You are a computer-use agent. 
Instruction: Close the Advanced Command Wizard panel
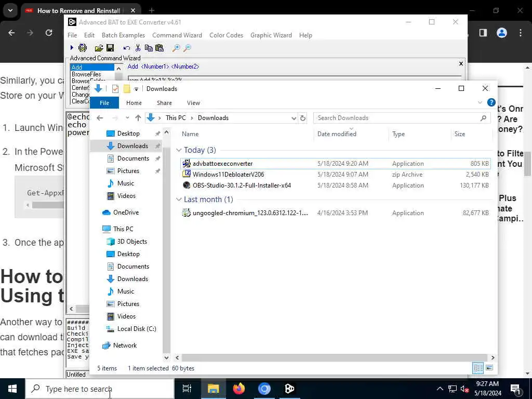coord(461,63)
